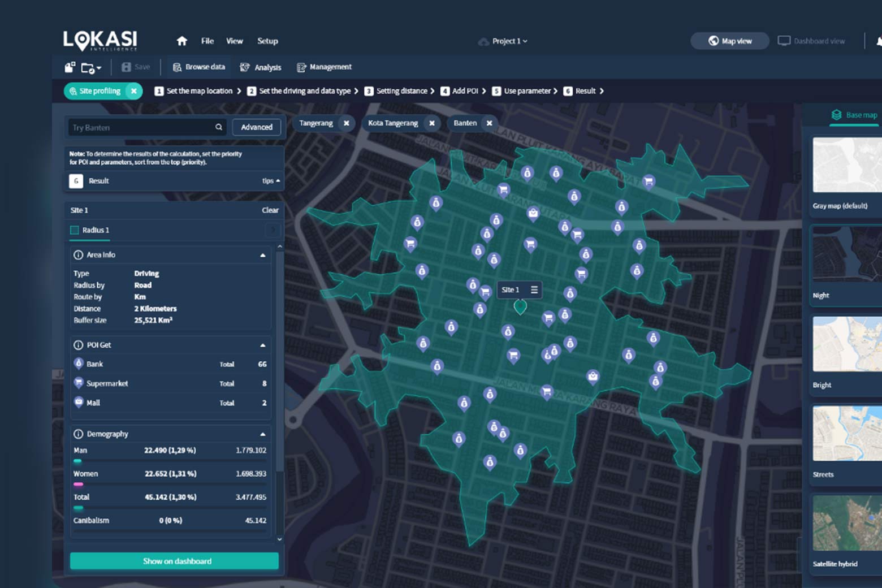Click the search magnifier icon
This screenshot has height=588, width=882.
219,127
